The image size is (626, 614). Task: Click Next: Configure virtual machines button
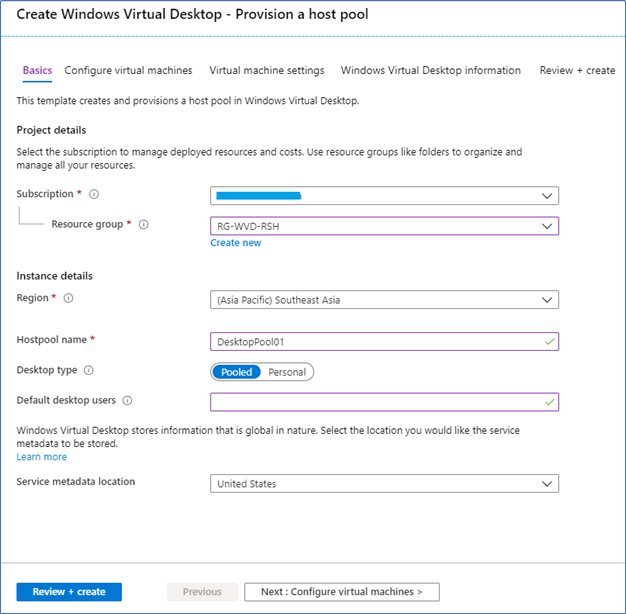point(342,592)
